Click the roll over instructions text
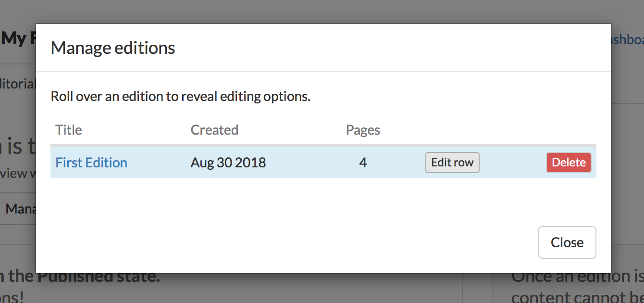The width and height of the screenshot is (644, 303). 181,96
